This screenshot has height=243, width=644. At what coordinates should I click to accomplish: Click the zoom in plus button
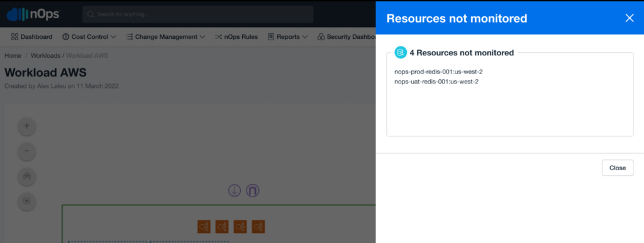(x=26, y=126)
